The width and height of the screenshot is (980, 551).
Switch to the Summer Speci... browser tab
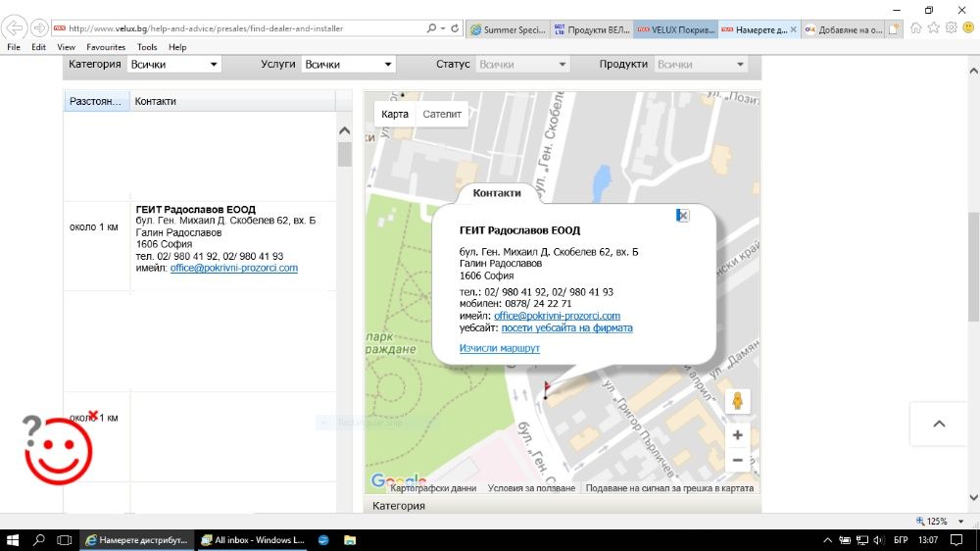508,29
